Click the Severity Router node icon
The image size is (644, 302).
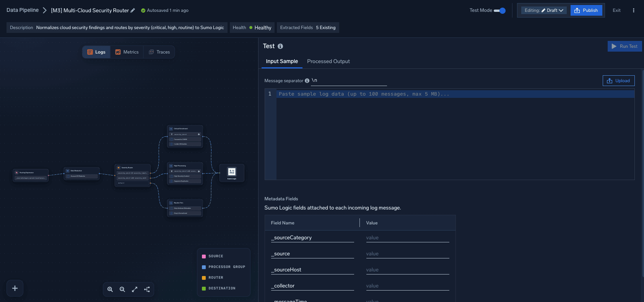(x=119, y=167)
